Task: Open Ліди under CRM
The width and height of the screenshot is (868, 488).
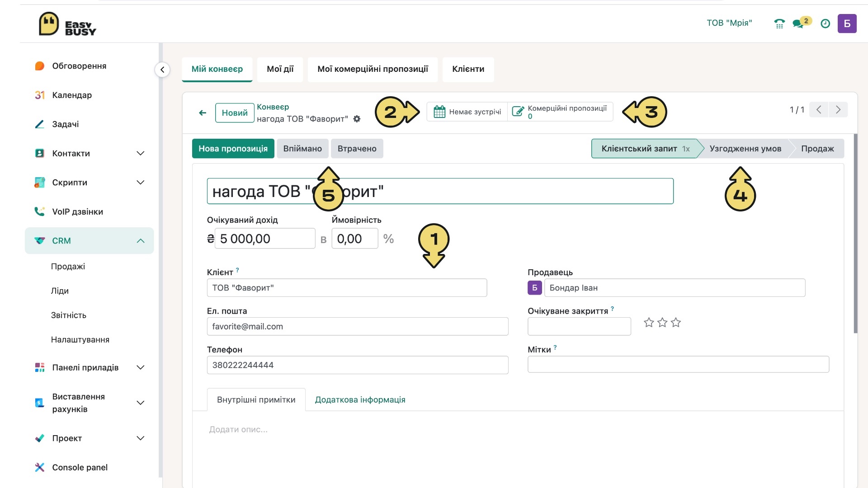Action: click(60, 291)
